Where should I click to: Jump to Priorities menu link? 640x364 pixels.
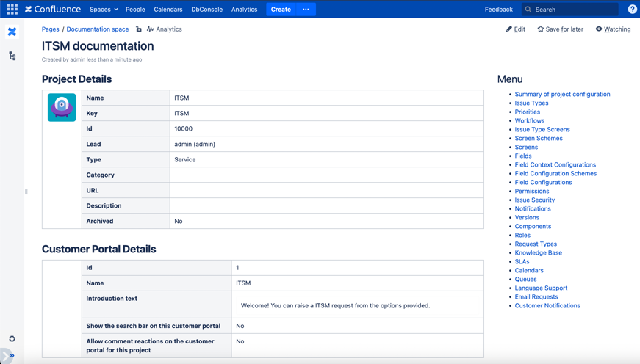528,112
